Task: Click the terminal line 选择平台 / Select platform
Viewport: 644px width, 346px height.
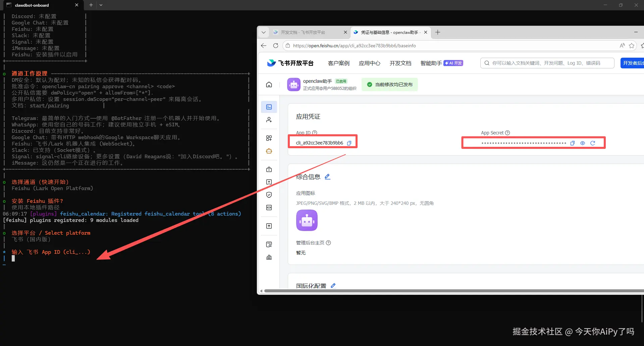Action: 51,233
